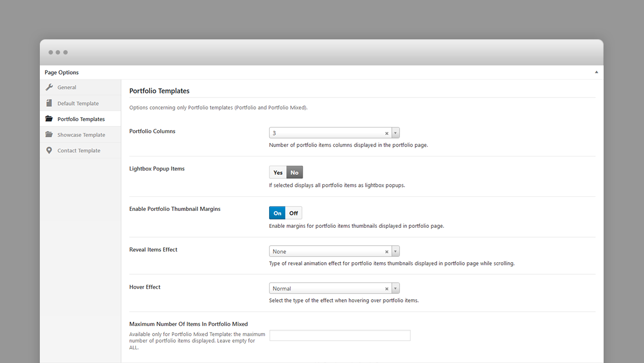
Task: Click the document icon beside Default Template
Action: click(x=49, y=103)
